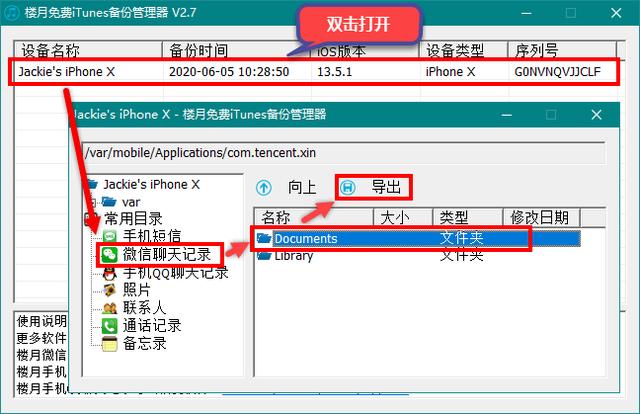Image resolution: width=640 pixels, height=414 pixels.
Task: Click the 照片 photos icon
Action: point(109,290)
